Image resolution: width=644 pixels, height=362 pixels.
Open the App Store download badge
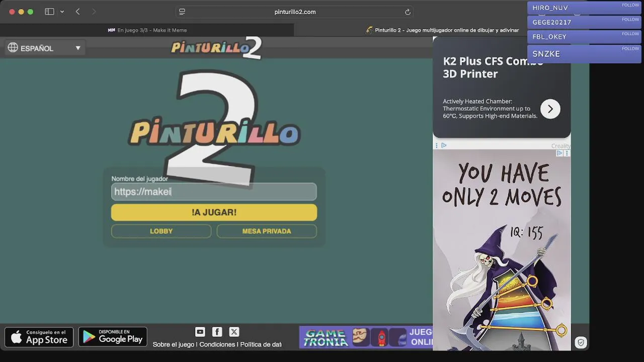click(39, 337)
